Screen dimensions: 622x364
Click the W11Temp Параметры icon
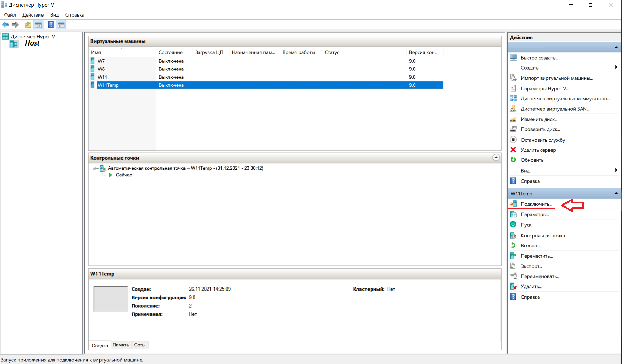[513, 214]
